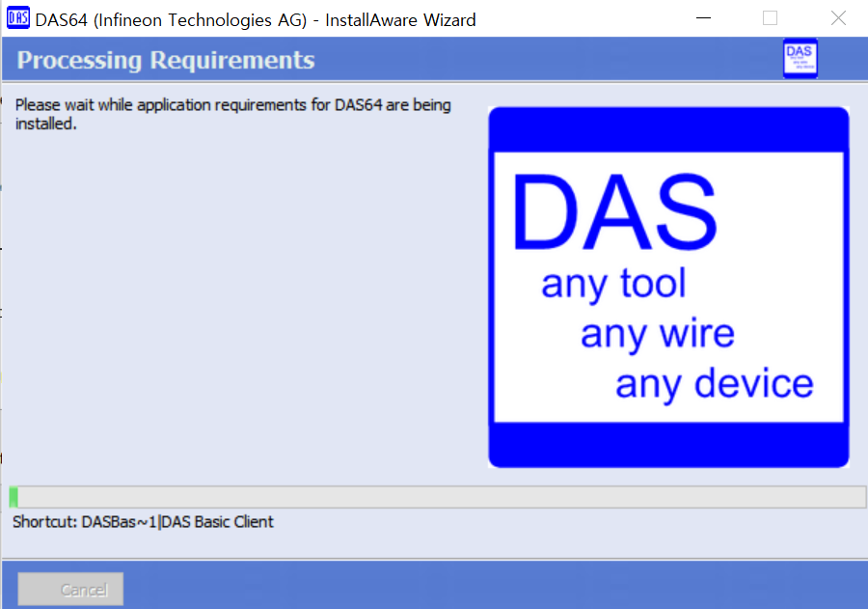Click the 'Shortcut: DASBas~1|DAS Basic Client' status text
This screenshot has height=609, width=868.
click(143, 522)
